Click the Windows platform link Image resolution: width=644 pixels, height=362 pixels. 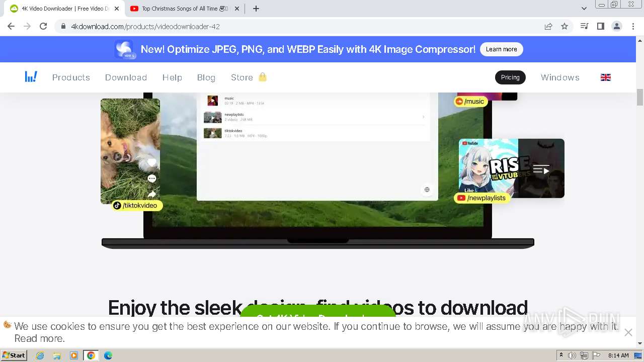[x=560, y=77]
